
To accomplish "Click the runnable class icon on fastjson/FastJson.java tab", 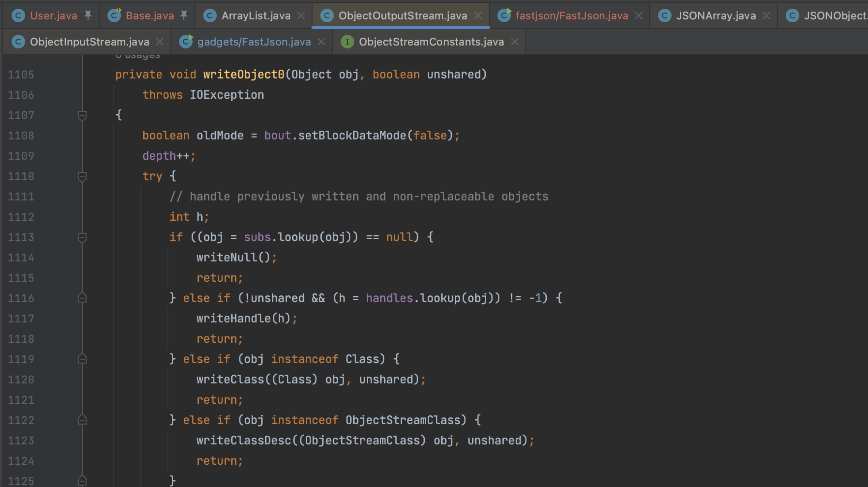I will 504,15.
